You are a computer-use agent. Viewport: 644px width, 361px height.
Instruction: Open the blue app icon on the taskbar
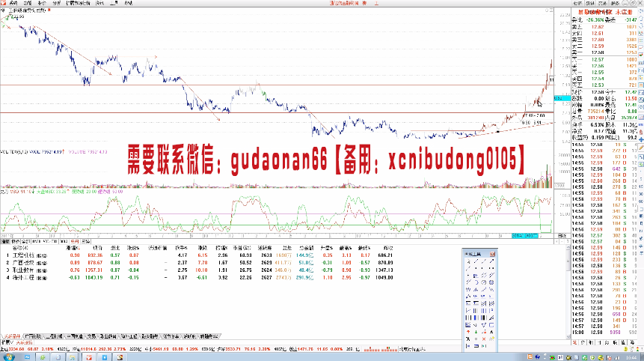point(105,357)
